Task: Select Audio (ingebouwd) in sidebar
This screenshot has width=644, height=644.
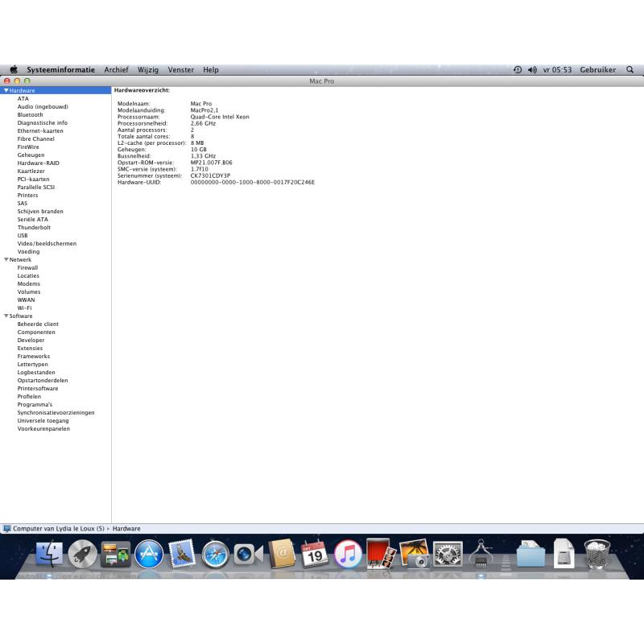Action: [43, 107]
